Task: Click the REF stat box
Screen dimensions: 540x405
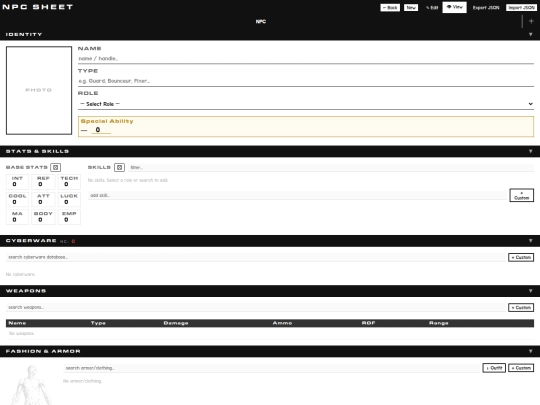Action: 43,181
